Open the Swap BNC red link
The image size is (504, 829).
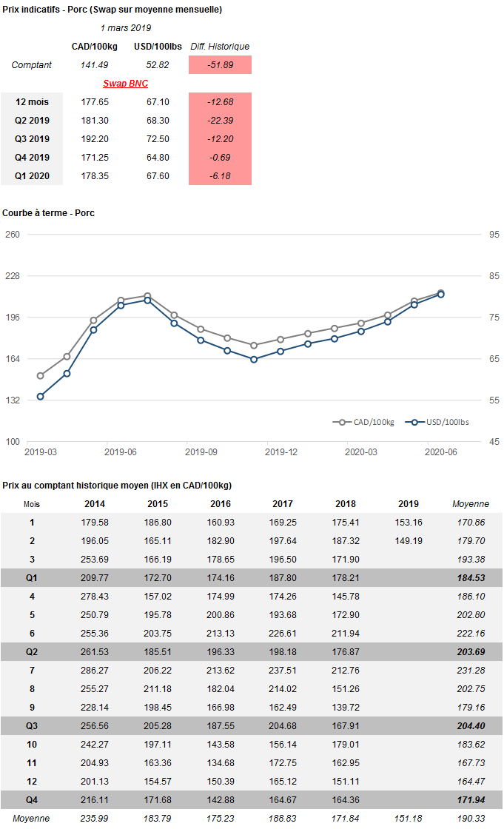coord(125,84)
